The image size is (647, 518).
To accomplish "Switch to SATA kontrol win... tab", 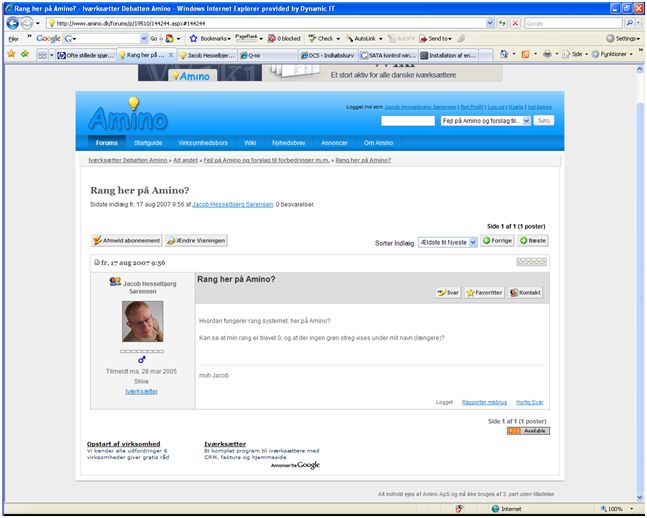I will (388, 55).
